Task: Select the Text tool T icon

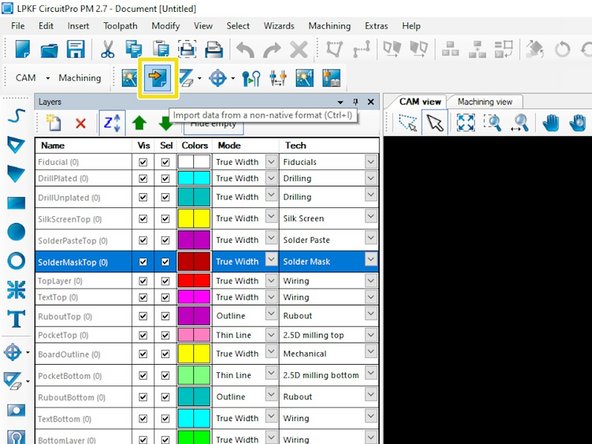Action: point(16,319)
